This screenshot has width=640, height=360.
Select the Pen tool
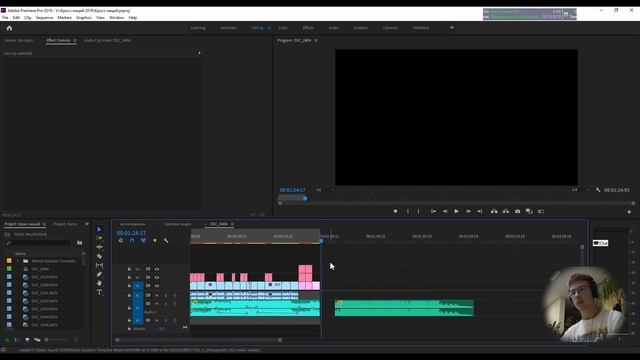99,274
